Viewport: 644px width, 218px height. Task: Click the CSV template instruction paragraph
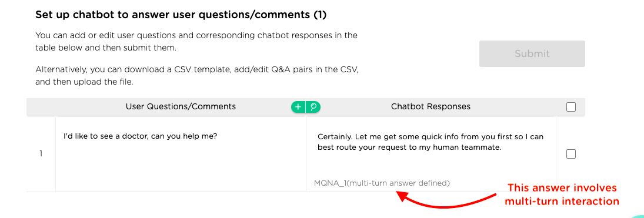[197, 76]
